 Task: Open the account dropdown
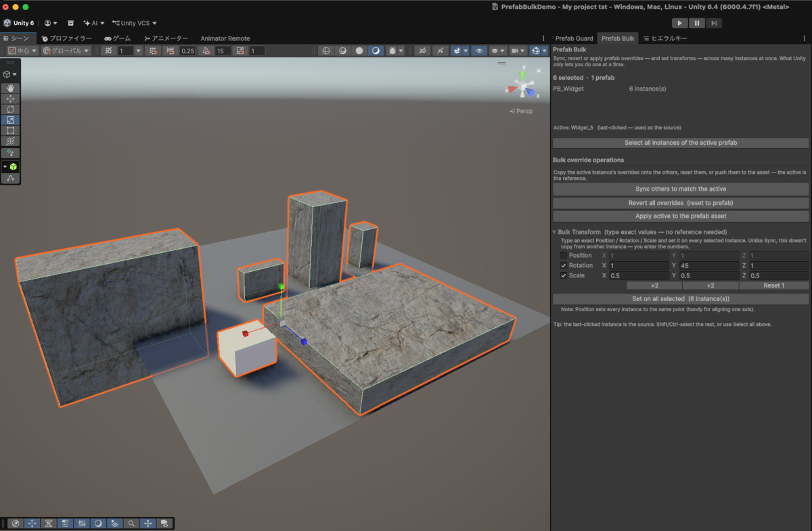tap(51, 23)
